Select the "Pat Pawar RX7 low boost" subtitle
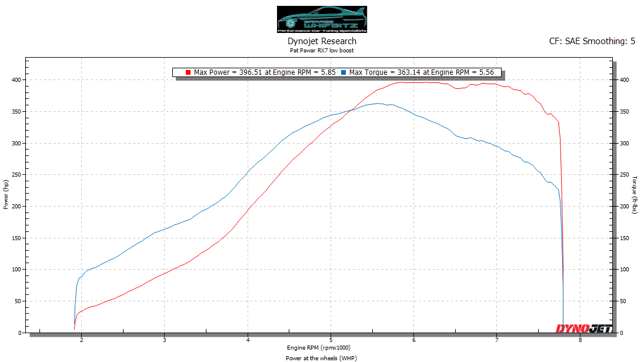The image size is (644, 362). pos(322,51)
